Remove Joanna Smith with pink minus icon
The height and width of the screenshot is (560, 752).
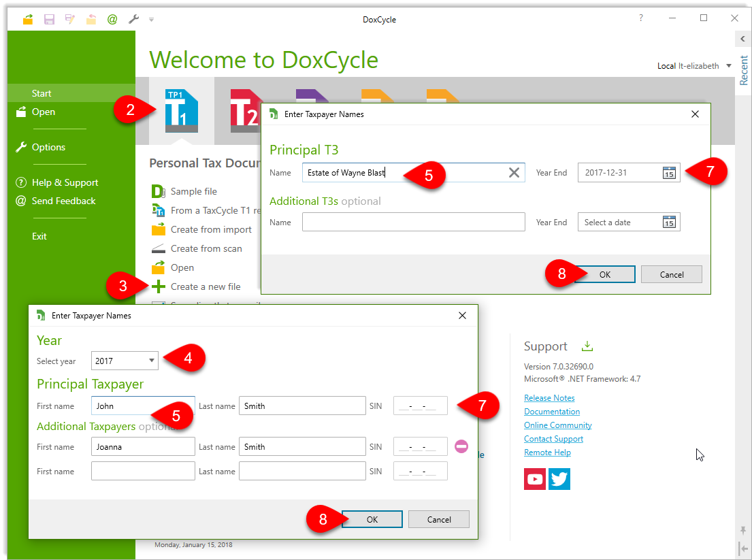[x=461, y=446]
